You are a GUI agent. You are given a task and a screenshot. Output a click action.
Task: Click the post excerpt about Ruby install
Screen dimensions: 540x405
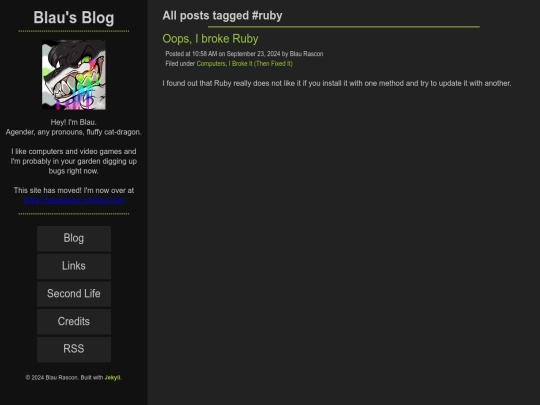[x=337, y=83]
